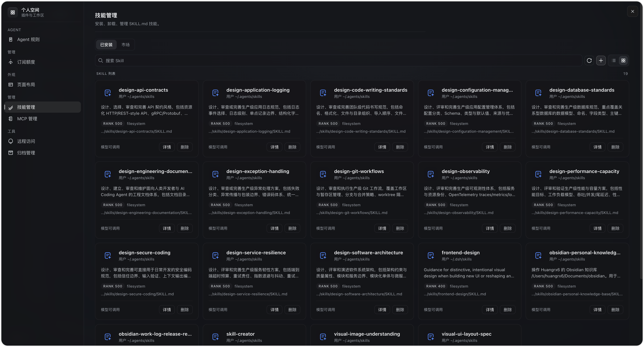Screen dimensions: 644x347
Task: Click the frontend-design skill icon
Action: tap(431, 256)
